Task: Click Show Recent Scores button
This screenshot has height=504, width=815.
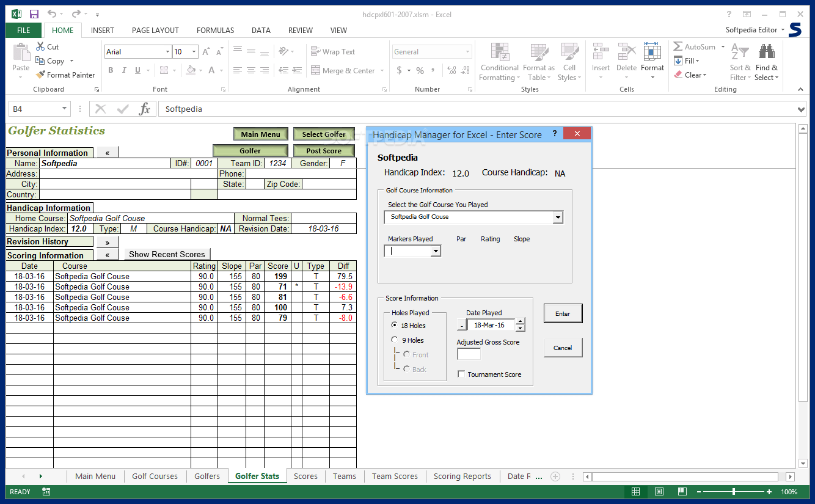Action: (167, 254)
